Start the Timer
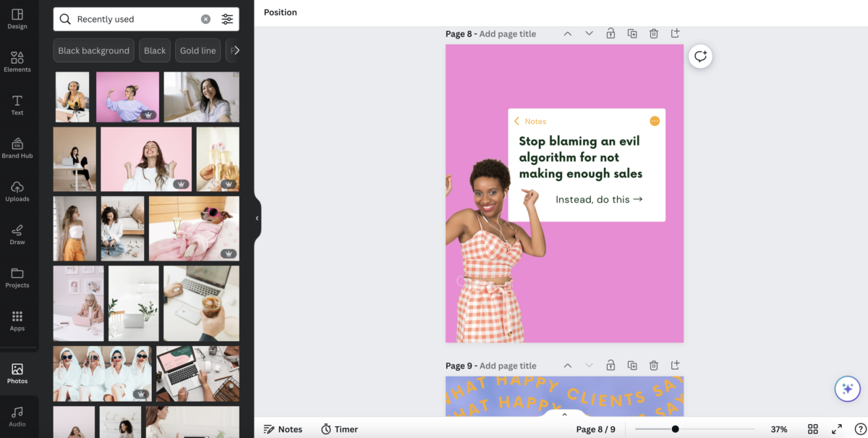 coord(339,429)
